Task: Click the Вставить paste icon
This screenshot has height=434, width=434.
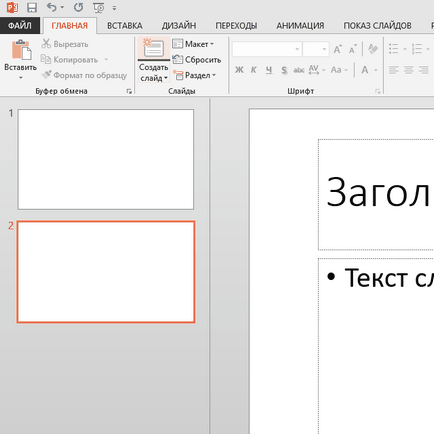Action: (x=21, y=50)
